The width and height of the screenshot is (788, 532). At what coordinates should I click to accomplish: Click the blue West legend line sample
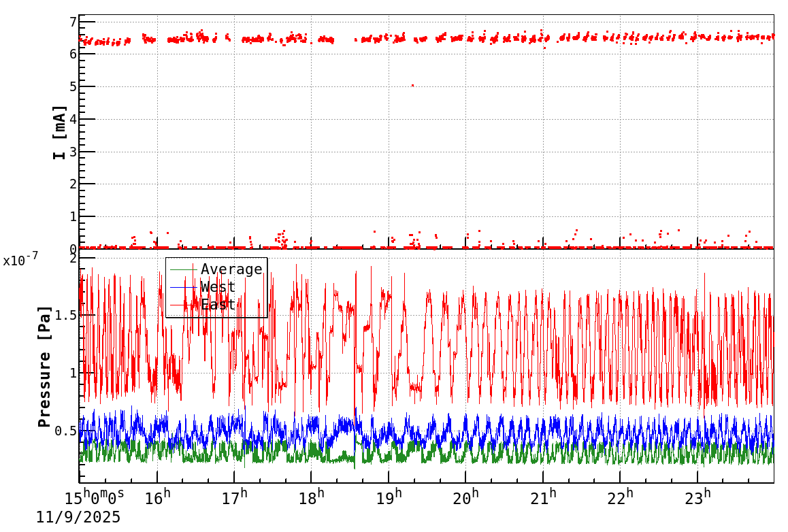click(184, 287)
